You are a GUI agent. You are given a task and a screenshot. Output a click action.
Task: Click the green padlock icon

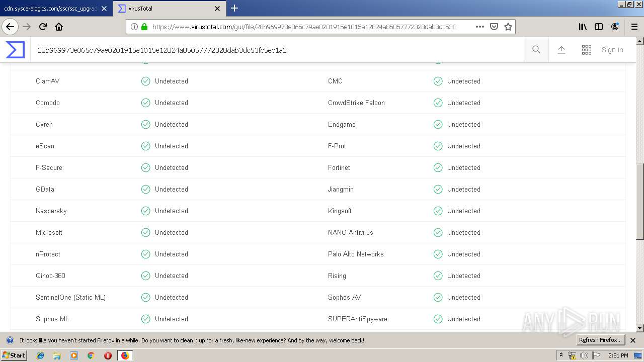(144, 27)
